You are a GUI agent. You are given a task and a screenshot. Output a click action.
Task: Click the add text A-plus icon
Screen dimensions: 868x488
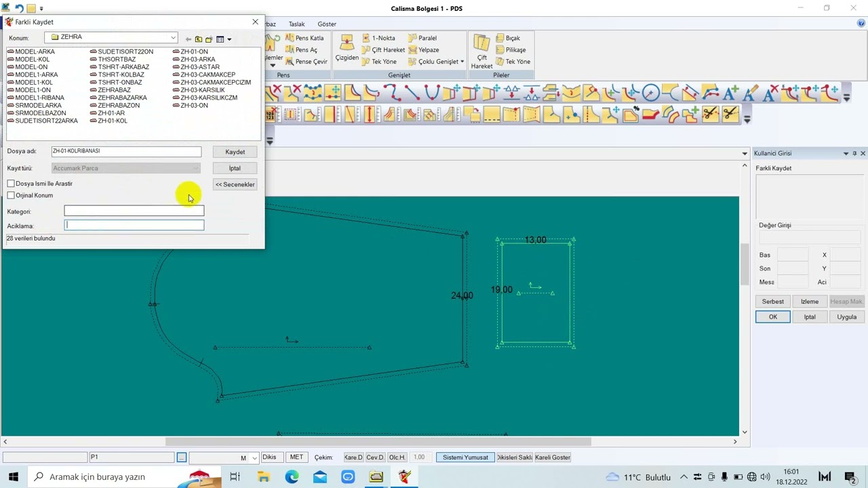click(730, 93)
